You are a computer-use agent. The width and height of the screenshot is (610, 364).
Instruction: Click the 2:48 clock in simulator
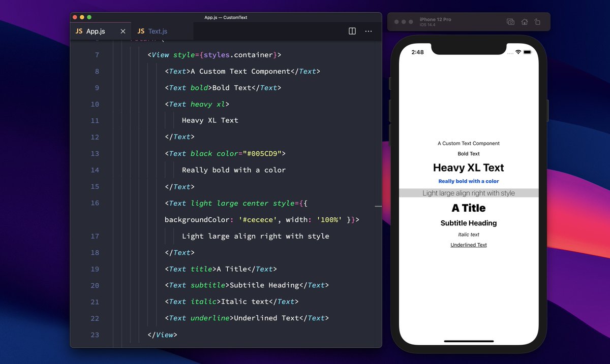pyautogui.click(x=417, y=52)
